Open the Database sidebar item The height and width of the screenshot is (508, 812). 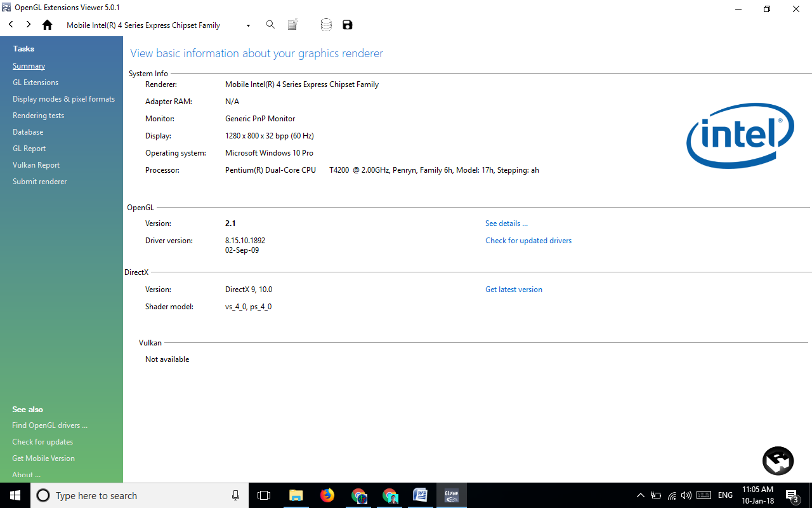point(28,132)
